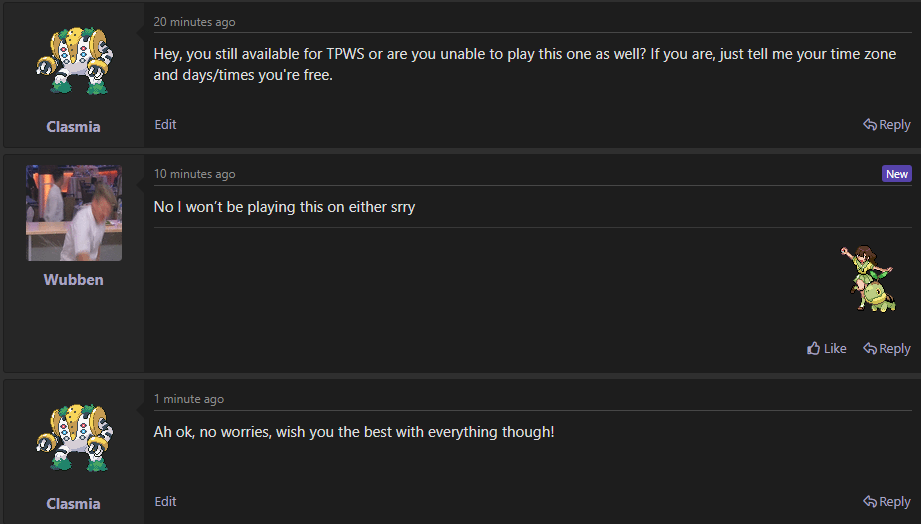
Task: Open Clasmia's Regigigas avatar on the top post
Action: [x=74, y=61]
